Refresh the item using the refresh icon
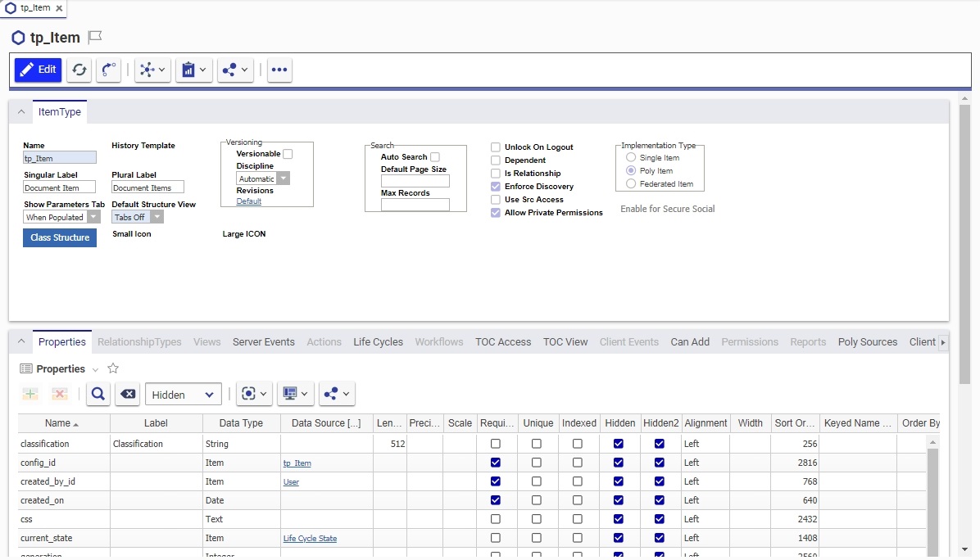 click(x=79, y=70)
